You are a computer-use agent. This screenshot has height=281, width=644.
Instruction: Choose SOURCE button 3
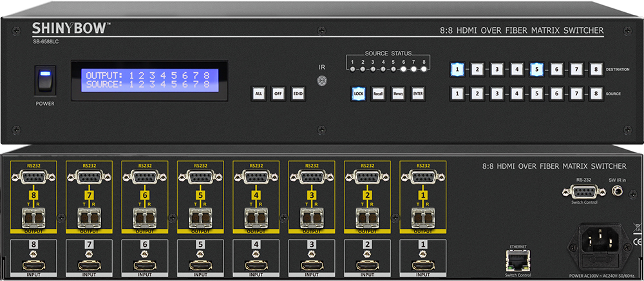pos(497,93)
